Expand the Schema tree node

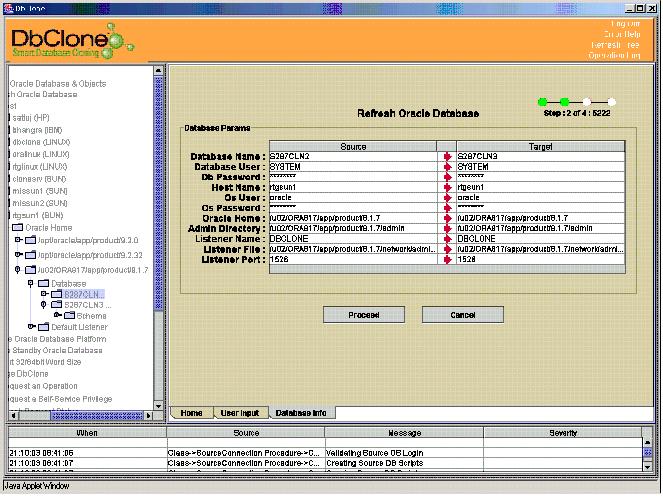[x=58, y=315]
